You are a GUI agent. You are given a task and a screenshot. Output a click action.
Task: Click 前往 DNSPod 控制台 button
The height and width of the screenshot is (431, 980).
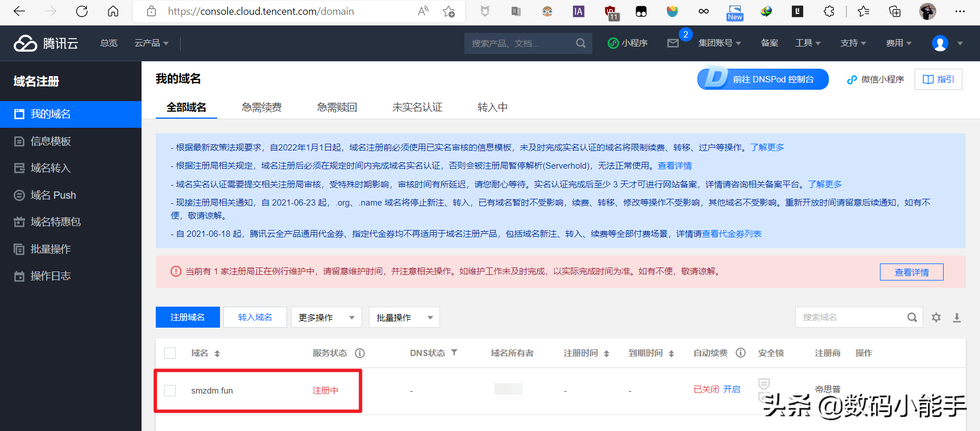(763, 79)
